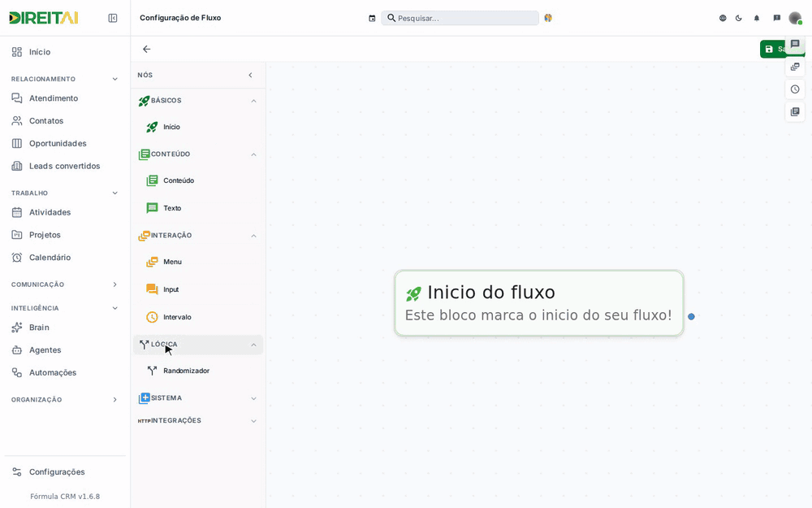Open the user avatar menu
The width and height of the screenshot is (812, 508).
pos(795,18)
